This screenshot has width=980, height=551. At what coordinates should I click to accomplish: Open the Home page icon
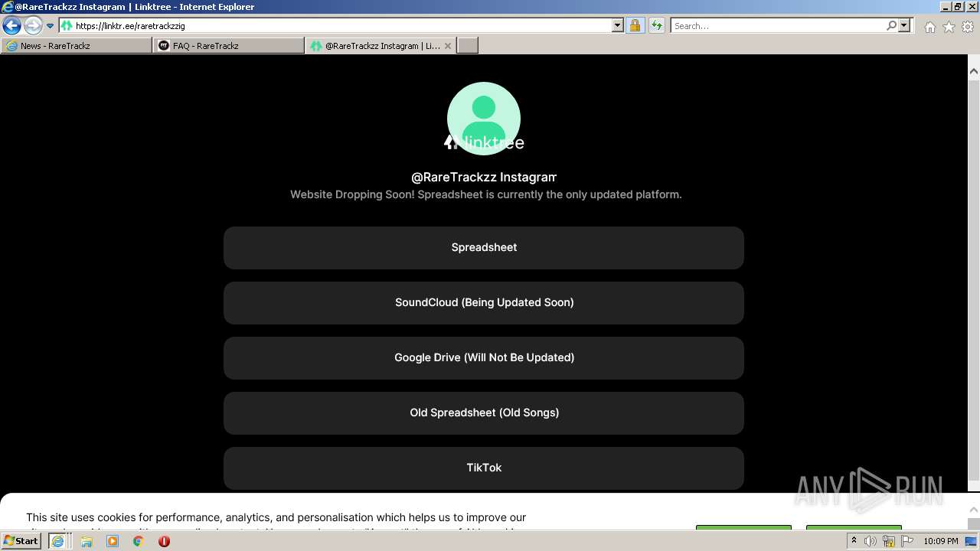tap(929, 27)
